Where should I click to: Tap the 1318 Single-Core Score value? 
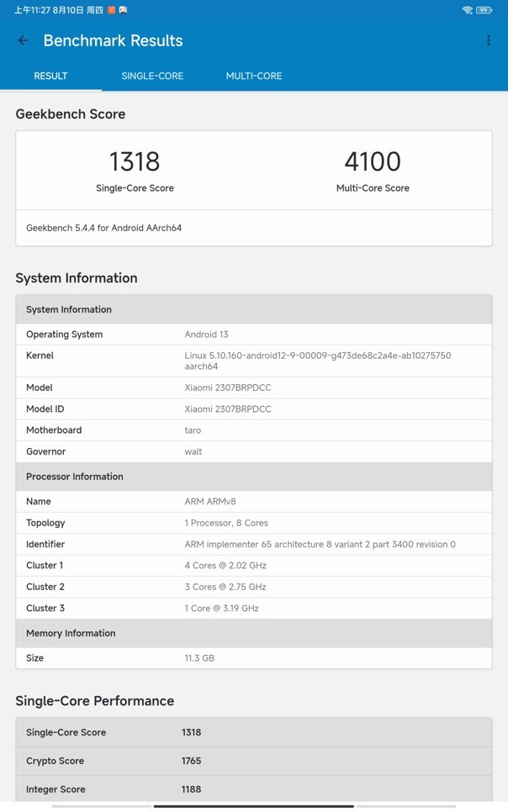[135, 161]
